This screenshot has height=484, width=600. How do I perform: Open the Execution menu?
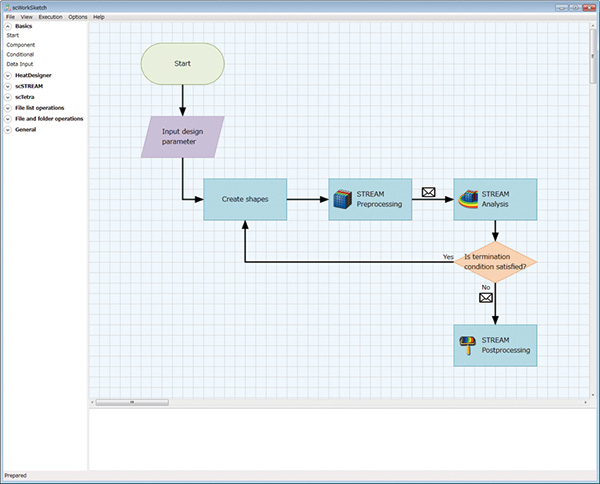[50, 17]
